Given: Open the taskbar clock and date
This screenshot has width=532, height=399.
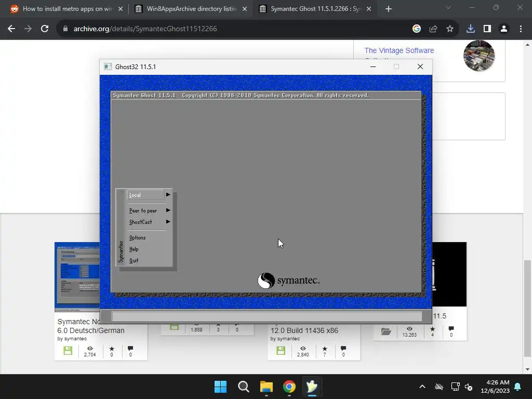Looking at the screenshot, I should click(x=495, y=387).
